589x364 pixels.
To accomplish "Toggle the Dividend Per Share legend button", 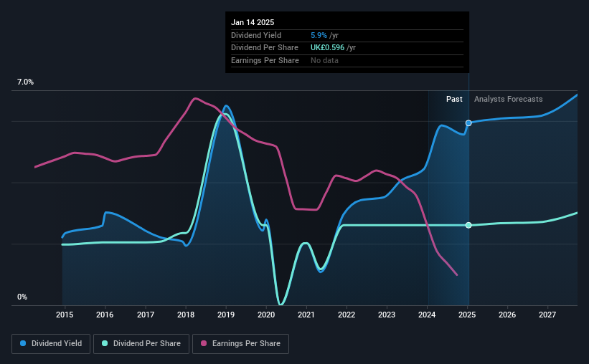I will pyautogui.click(x=141, y=344).
